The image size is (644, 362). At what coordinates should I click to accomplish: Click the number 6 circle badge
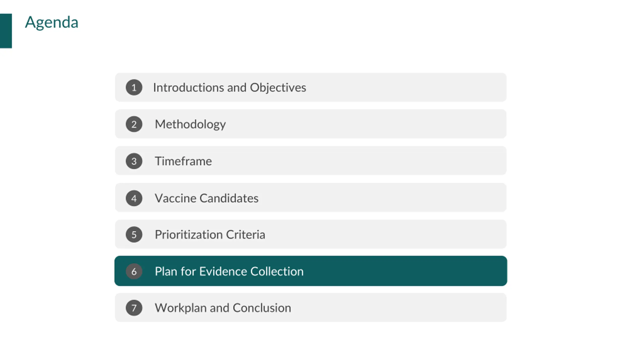click(x=134, y=271)
